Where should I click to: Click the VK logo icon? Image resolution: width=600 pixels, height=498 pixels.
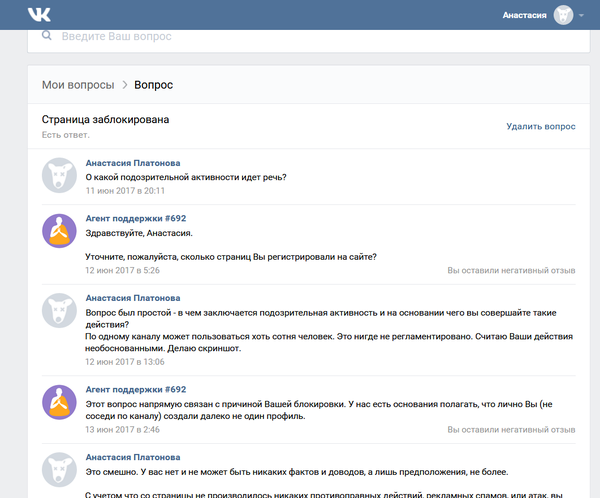(39, 15)
